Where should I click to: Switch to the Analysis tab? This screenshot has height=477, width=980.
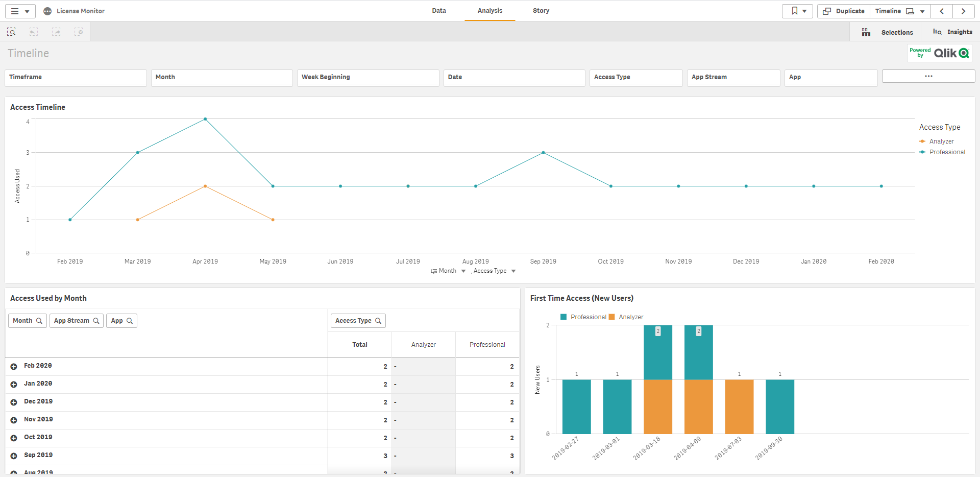(490, 11)
